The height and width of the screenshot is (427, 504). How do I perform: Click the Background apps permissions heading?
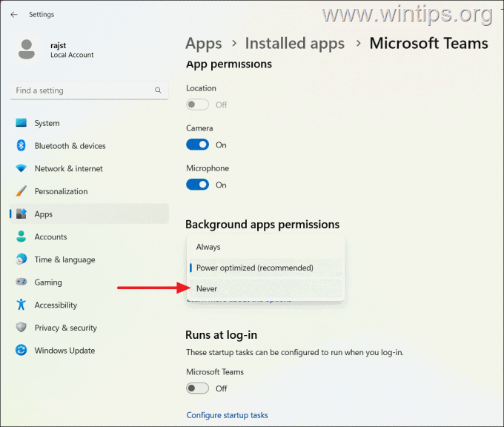tap(262, 225)
